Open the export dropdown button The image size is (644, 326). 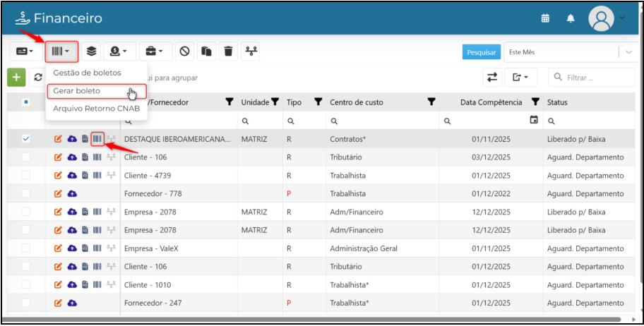(x=521, y=77)
